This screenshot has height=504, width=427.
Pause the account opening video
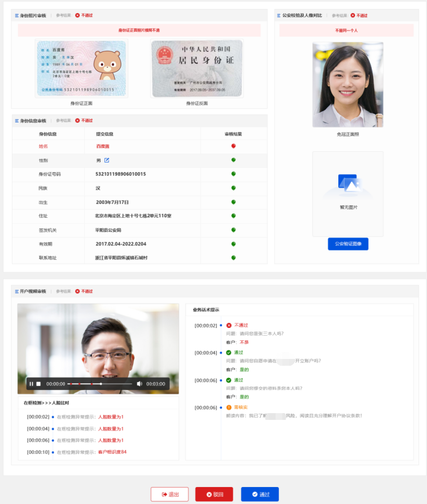[31, 384]
